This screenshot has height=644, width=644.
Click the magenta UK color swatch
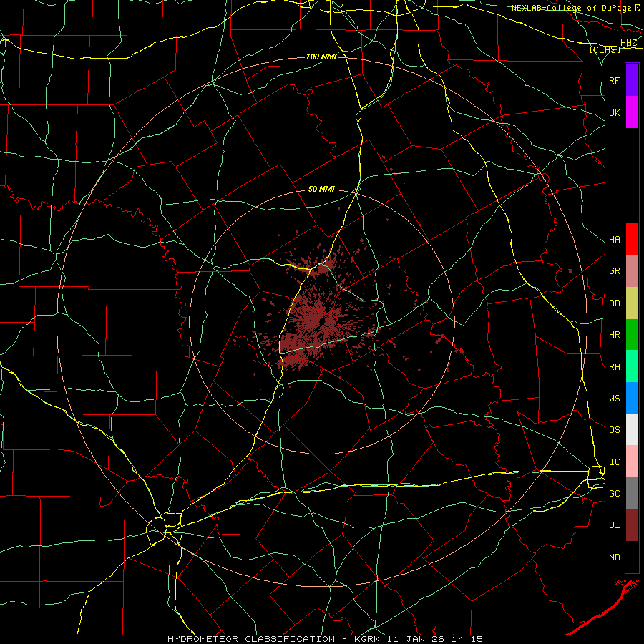pyautogui.click(x=632, y=112)
